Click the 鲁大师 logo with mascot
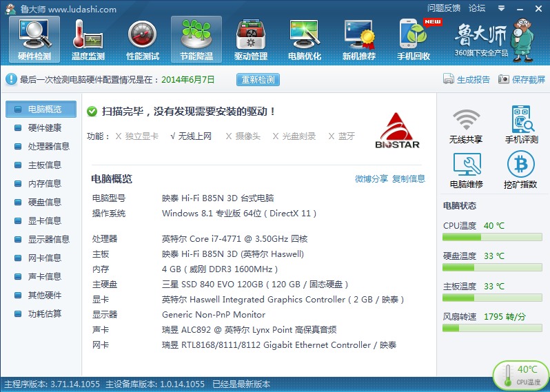Image resolution: width=550 pixels, height=392 pixels. click(494, 39)
